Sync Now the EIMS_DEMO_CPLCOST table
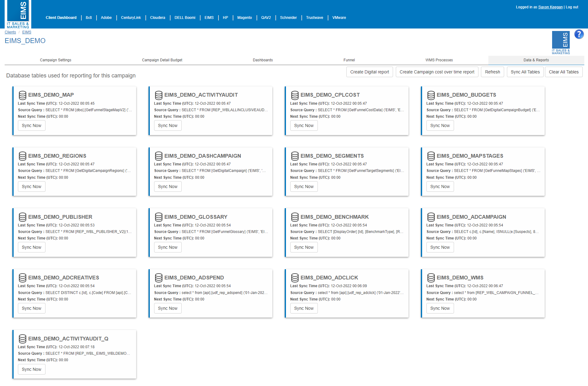The height and width of the screenshot is (386, 588). click(x=304, y=125)
